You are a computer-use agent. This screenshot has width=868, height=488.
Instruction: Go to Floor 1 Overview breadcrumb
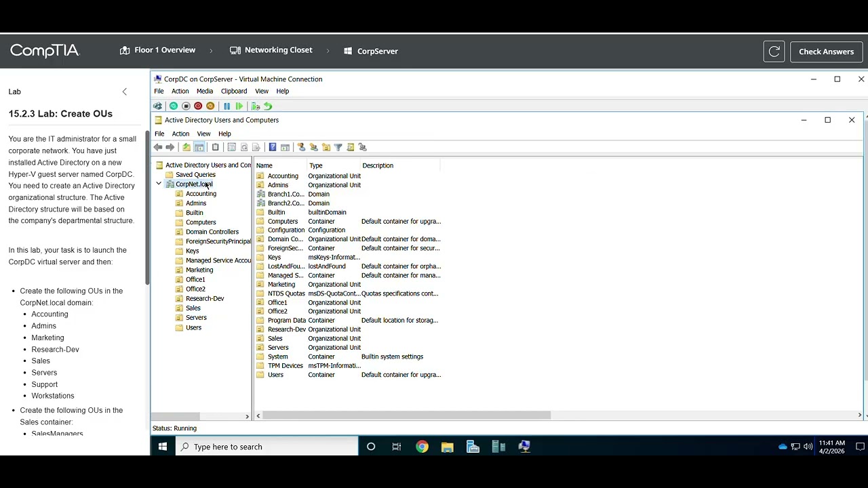tap(158, 50)
